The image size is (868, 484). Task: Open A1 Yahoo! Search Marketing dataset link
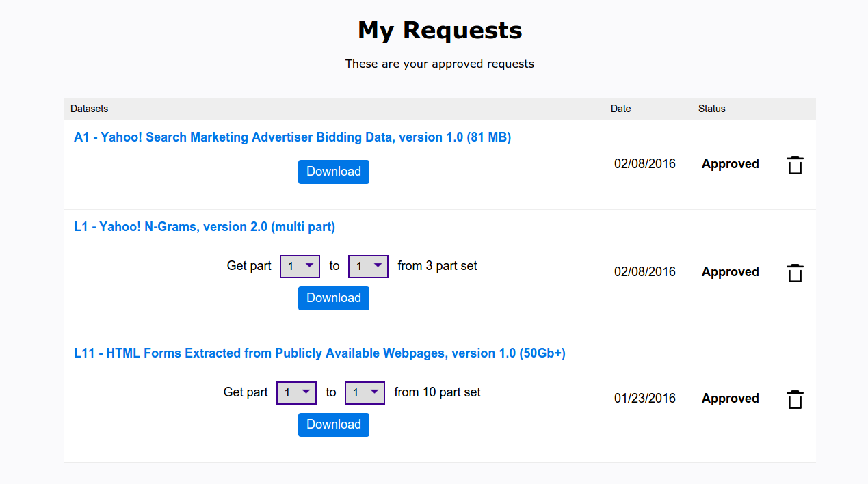[x=293, y=137]
